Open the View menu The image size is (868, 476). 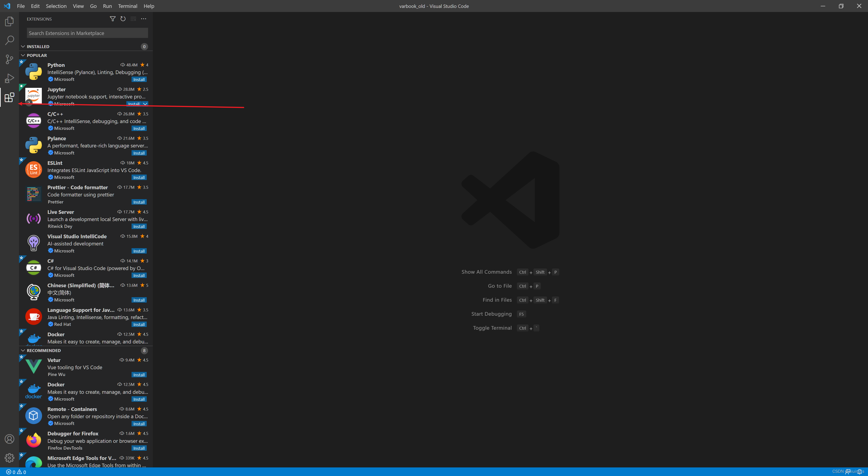tap(78, 6)
